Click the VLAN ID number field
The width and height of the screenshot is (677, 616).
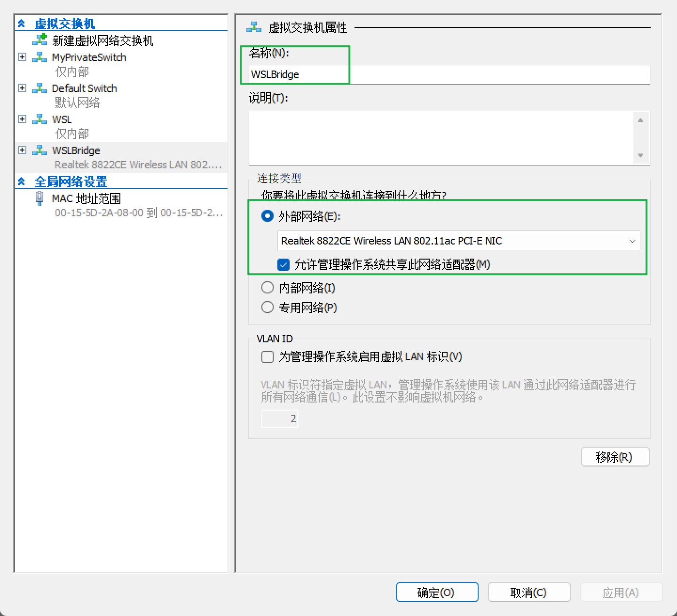point(279,418)
